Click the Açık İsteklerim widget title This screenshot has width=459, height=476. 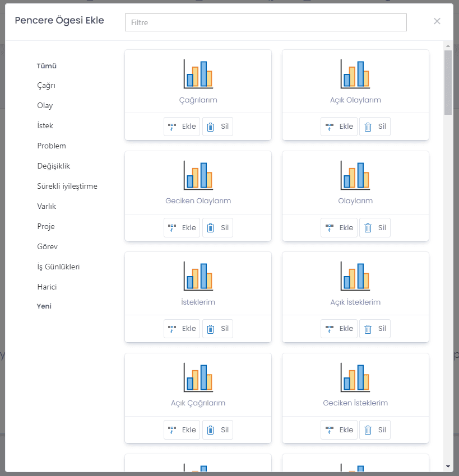pos(355,302)
